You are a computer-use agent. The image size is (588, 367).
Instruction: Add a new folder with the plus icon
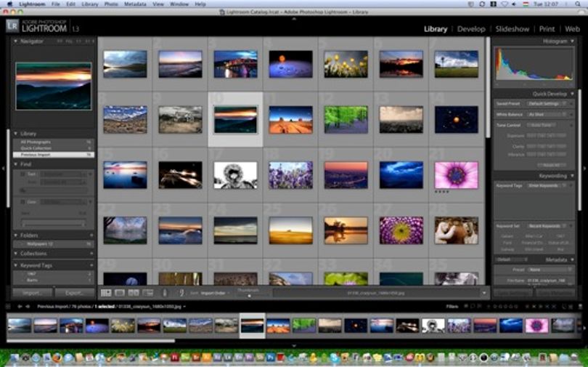[91, 235]
